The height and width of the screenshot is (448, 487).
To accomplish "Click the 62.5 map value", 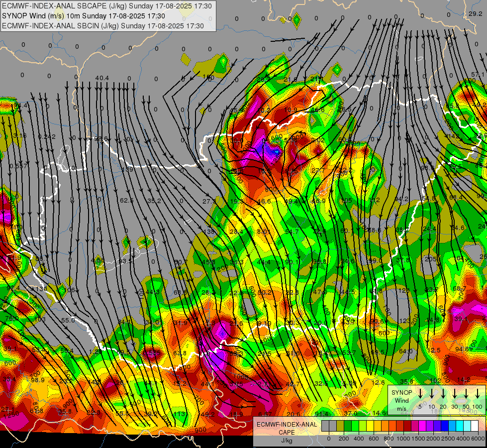I will (127, 201).
